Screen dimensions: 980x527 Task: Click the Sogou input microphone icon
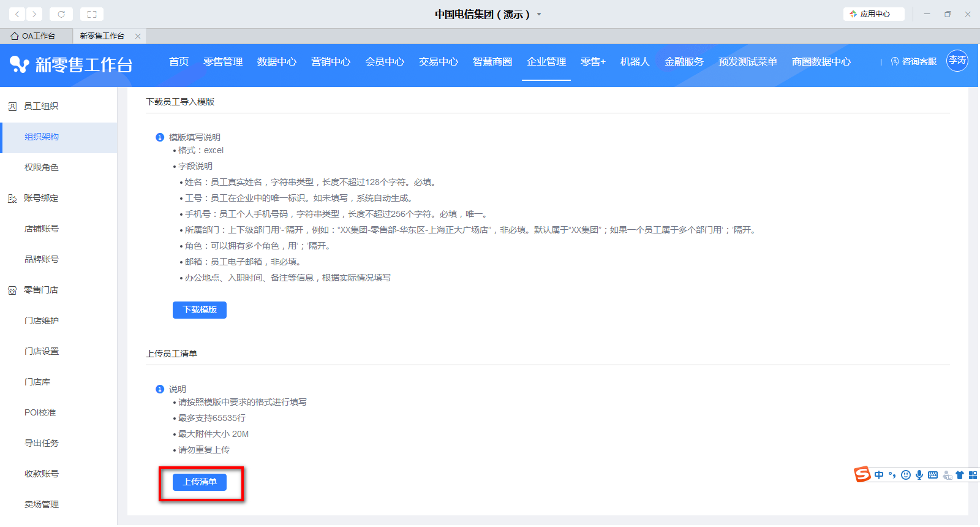(919, 475)
